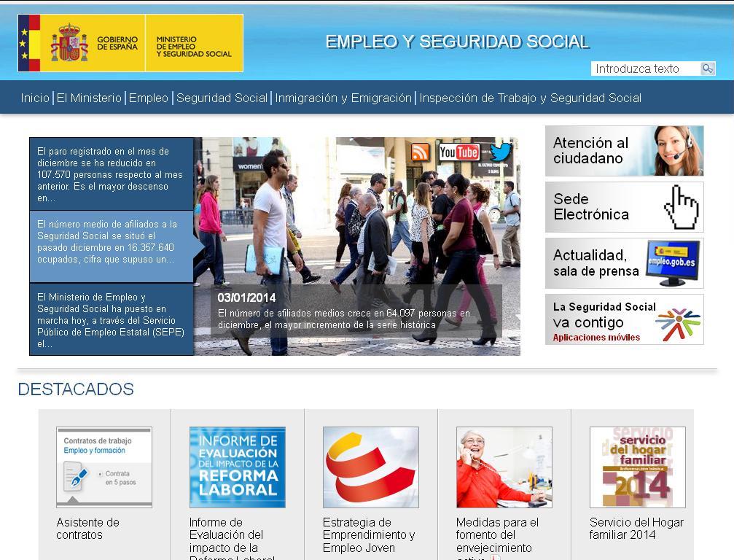Open Inspección de Trabajo y Seguridad Social

[x=530, y=98]
